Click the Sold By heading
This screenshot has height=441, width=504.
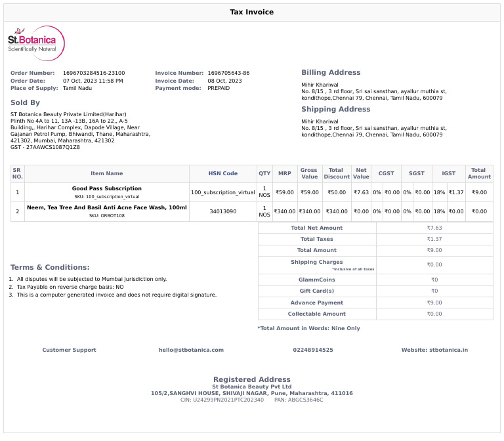[25, 102]
